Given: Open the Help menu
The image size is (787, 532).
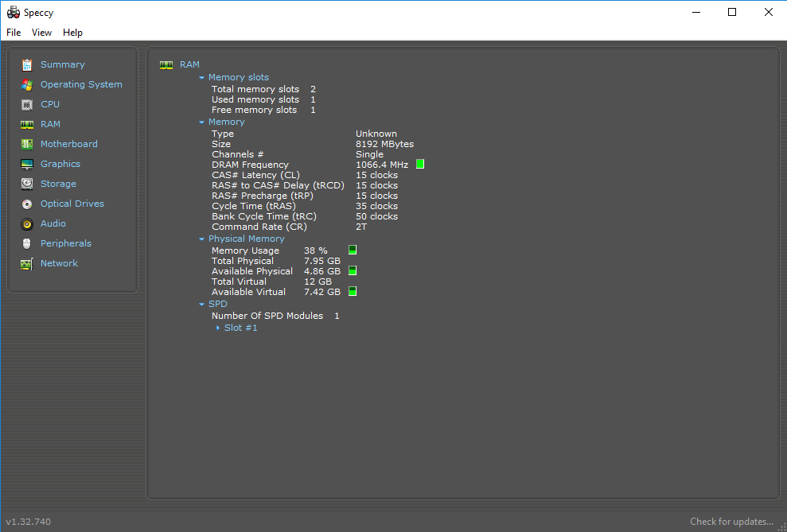Looking at the screenshot, I should pyautogui.click(x=72, y=33).
